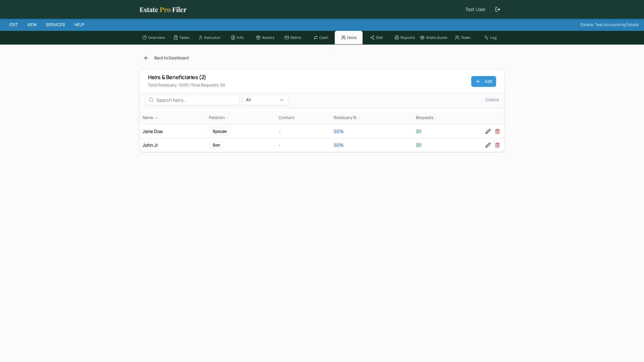The height and width of the screenshot is (362, 644).
Task: Open the Overview tab
Action: pyautogui.click(x=154, y=38)
